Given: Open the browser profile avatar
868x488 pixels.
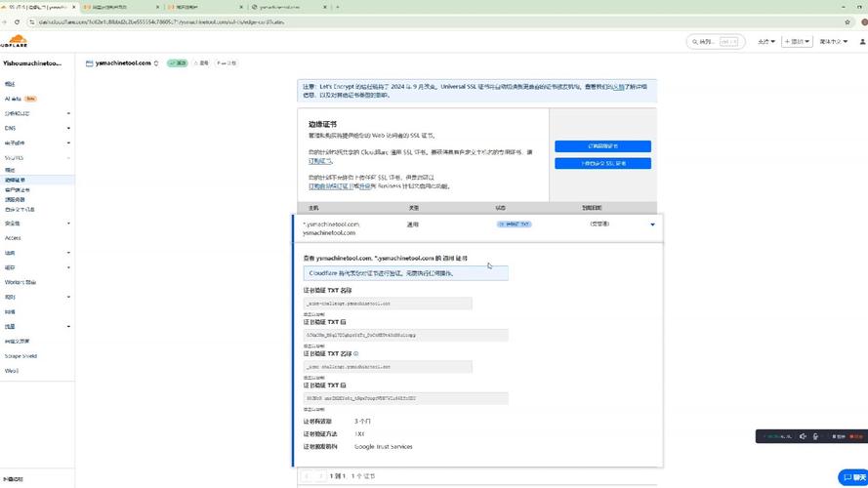Looking at the screenshot, I should click(864, 22).
